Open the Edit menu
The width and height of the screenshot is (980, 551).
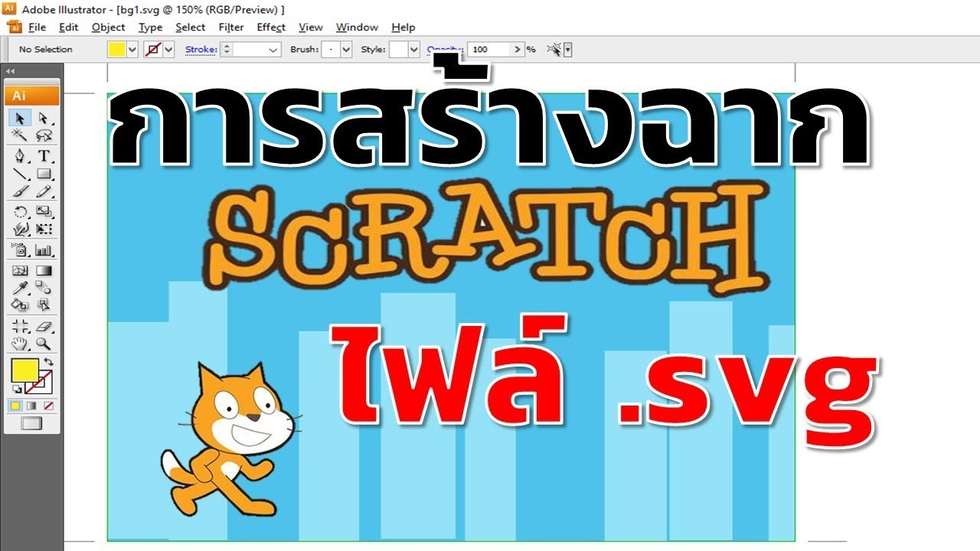tap(69, 27)
